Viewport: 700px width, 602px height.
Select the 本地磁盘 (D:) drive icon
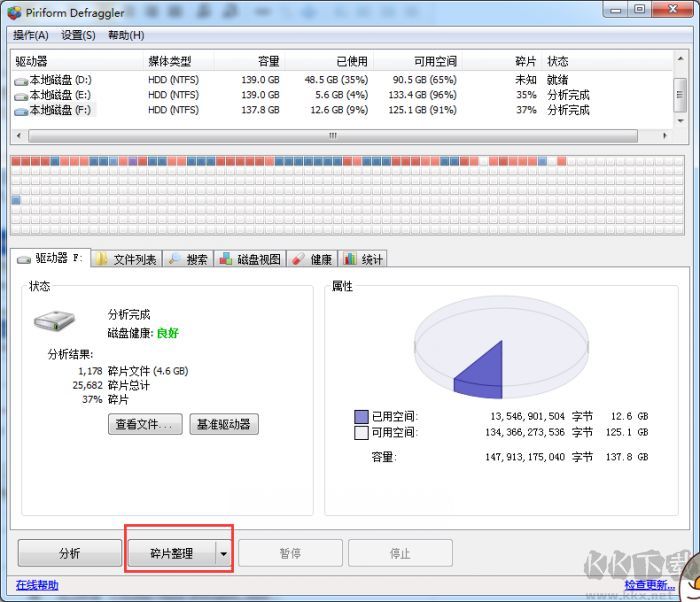pos(21,80)
